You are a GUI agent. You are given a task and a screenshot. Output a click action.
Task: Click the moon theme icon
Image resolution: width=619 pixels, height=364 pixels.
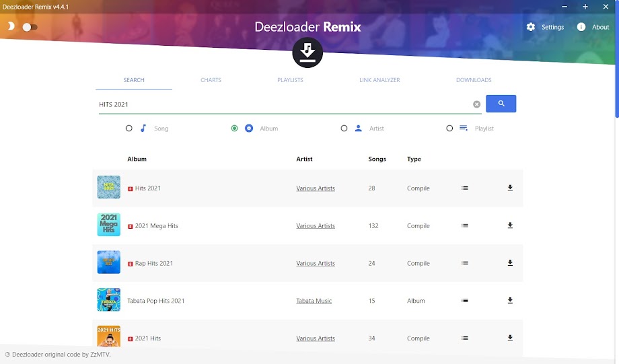click(x=11, y=26)
